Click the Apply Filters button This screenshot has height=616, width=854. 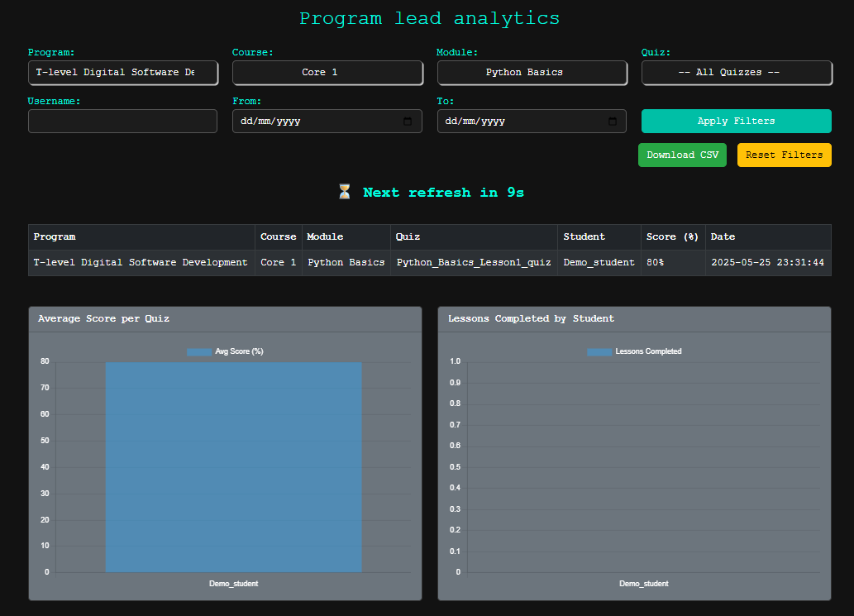pos(736,121)
